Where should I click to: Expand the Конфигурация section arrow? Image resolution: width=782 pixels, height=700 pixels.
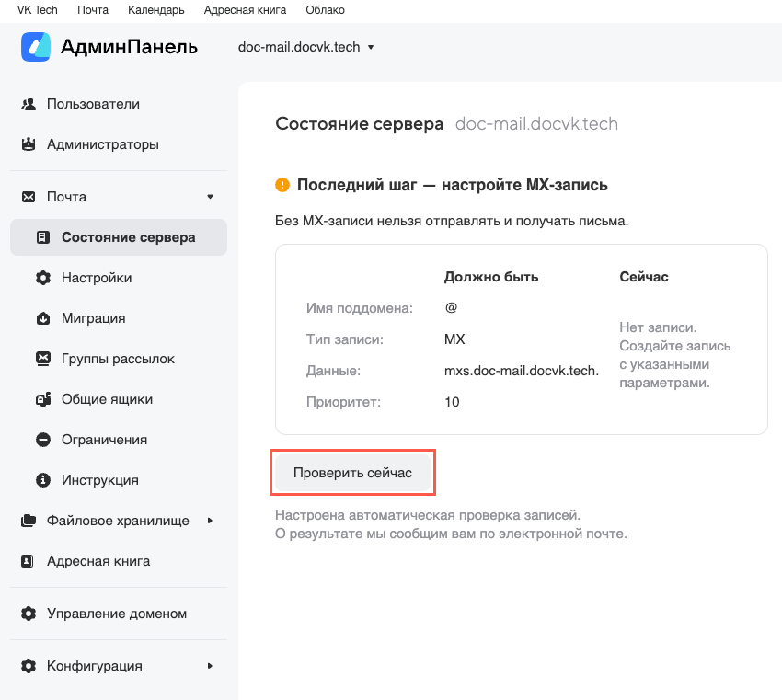click(x=210, y=666)
